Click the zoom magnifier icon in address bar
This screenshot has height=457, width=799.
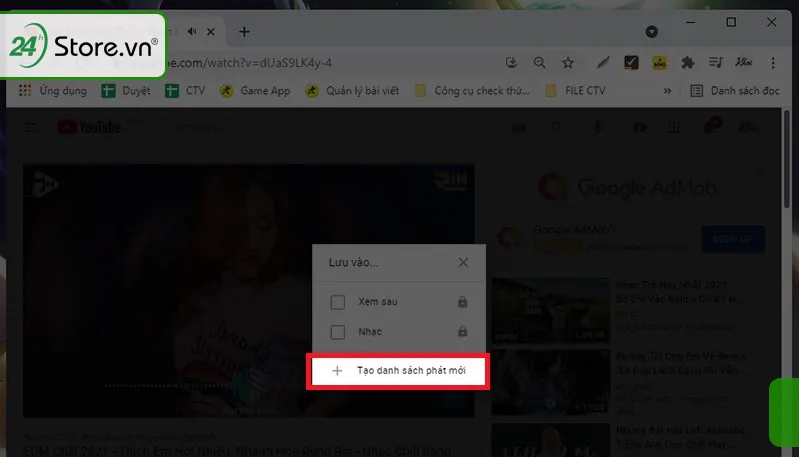tap(540, 63)
